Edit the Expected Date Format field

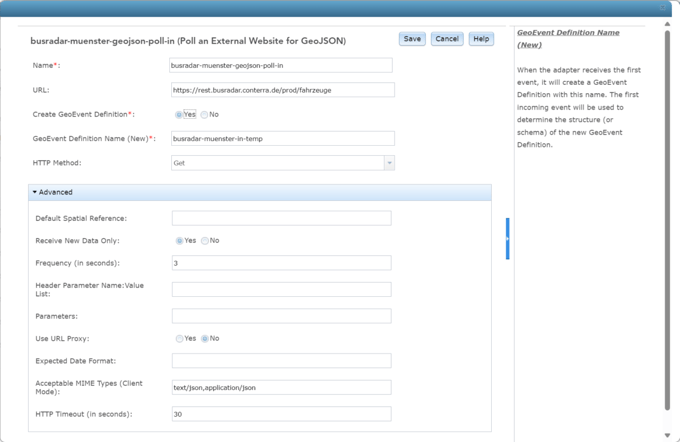pos(281,361)
